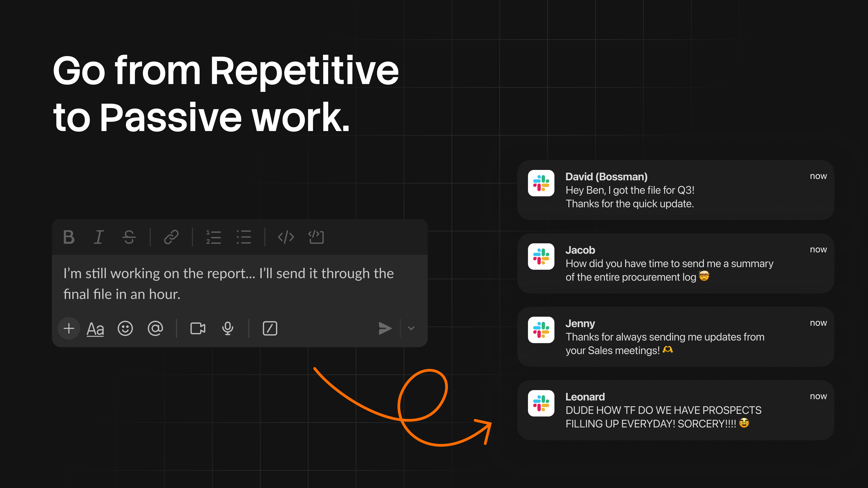The image size is (868, 488).
Task: Toggle bold formatting in message composer
Action: pyautogui.click(x=69, y=237)
